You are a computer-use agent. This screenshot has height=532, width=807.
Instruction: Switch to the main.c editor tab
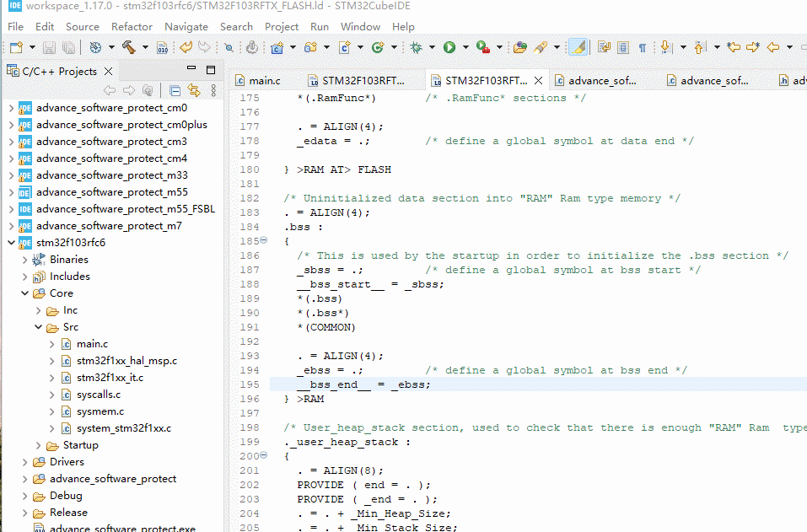coord(258,80)
